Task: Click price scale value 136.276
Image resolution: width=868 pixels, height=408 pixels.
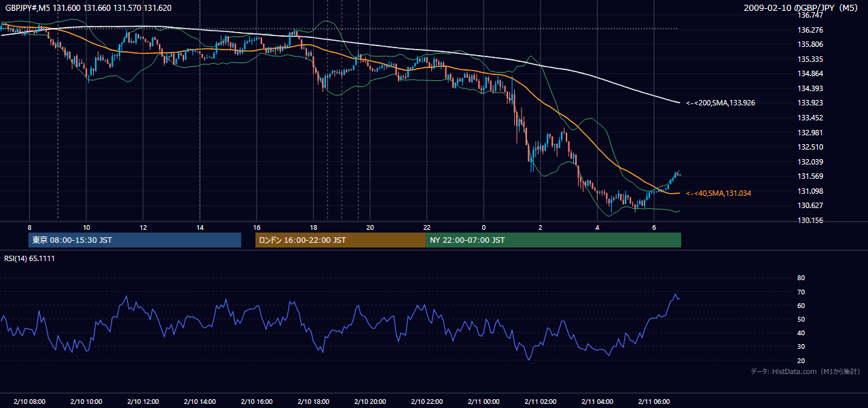Action: pyautogui.click(x=810, y=31)
